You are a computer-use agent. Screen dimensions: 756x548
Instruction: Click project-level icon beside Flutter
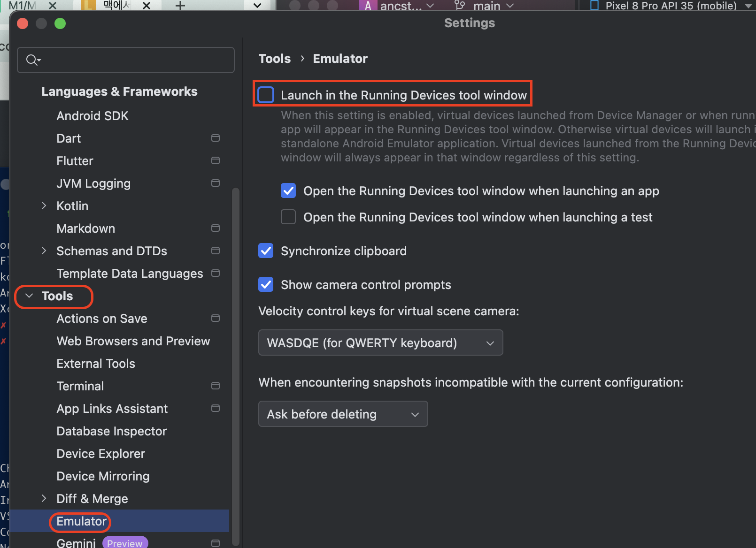coord(216,160)
